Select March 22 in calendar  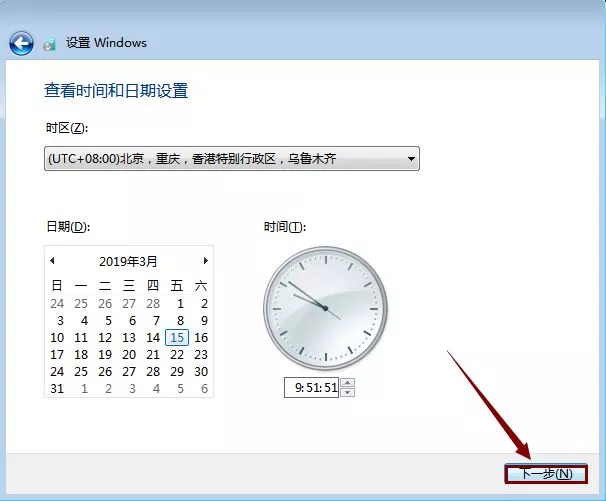pos(177,354)
